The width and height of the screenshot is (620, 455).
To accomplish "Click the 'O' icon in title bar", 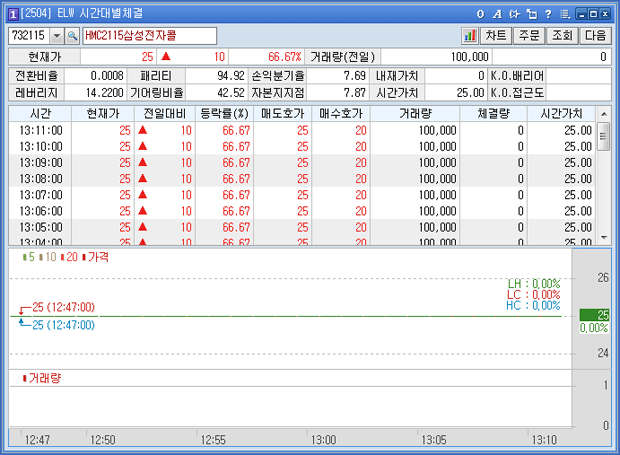I will point(481,13).
